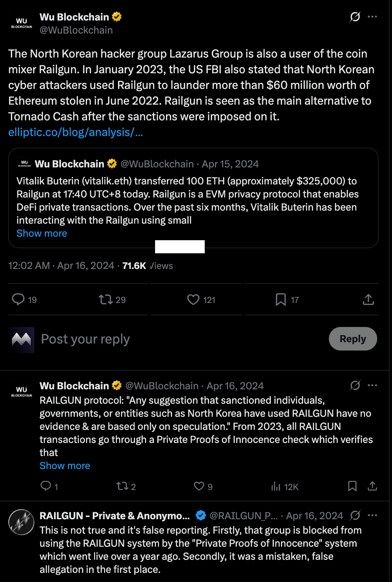Open more options on RAILGUN reply
Viewport: 392px width, 582px height.
pyautogui.click(x=372, y=515)
